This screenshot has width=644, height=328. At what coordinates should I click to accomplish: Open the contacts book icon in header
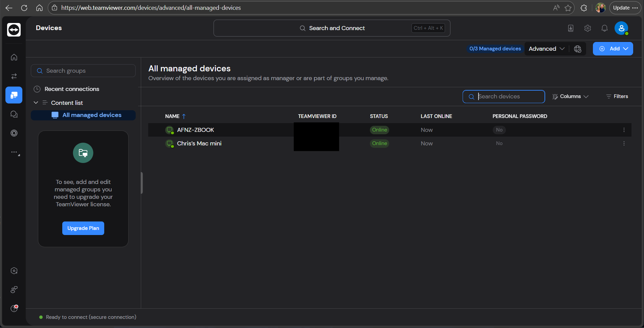pyautogui.click(x=571, y=28)
